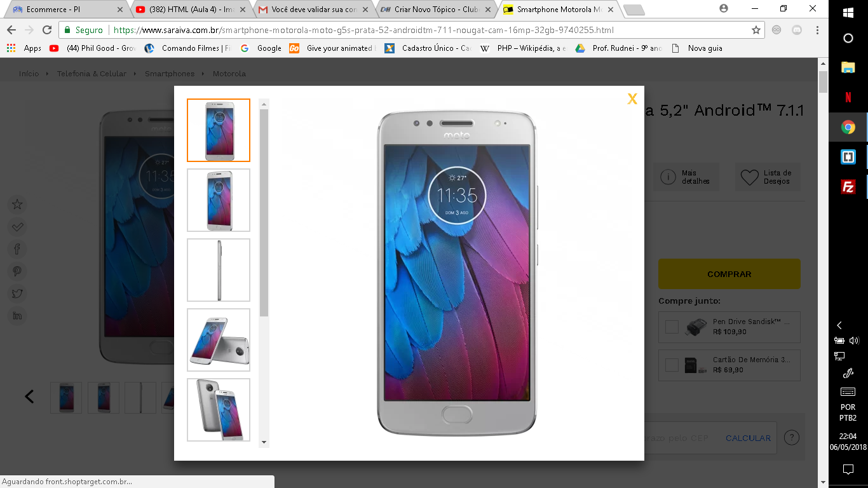Open a new tab with the new-tab button

click(634, 10)
